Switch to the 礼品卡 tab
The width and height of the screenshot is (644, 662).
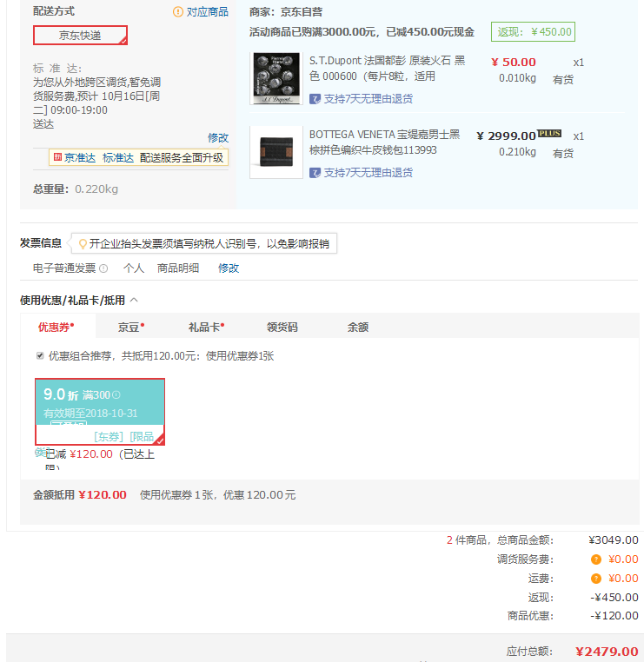tap(206, 328)
